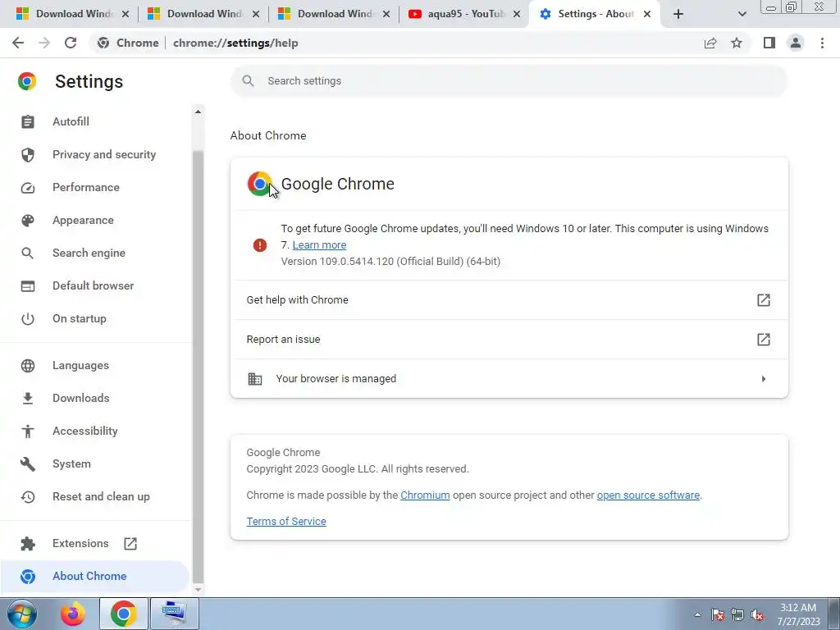This screenshot has height=630, width=840.
Task: Click the Autofill clipboard icon
Action: 28,121
